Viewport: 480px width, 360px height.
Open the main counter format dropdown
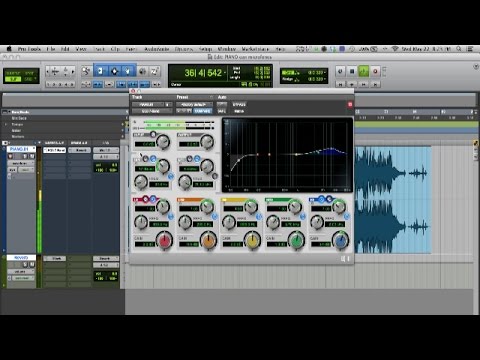click(225, 72)
